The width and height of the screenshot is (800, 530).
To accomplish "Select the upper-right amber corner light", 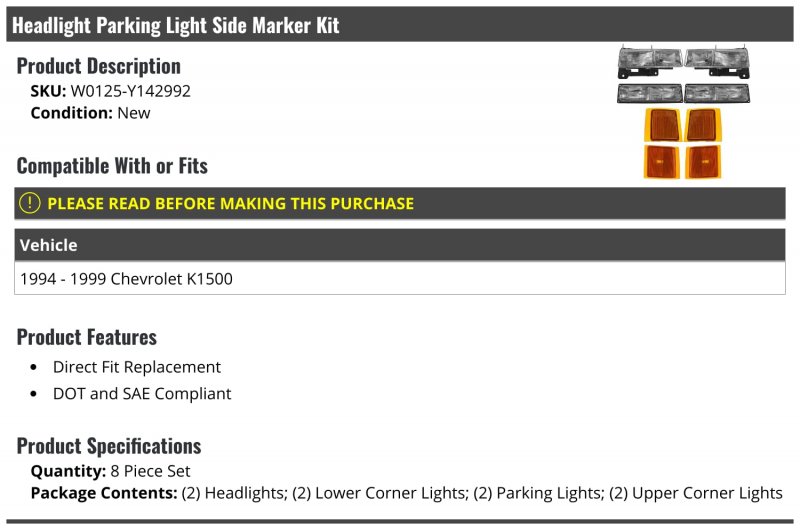I will pyautogui.click(x=705, y=126).
